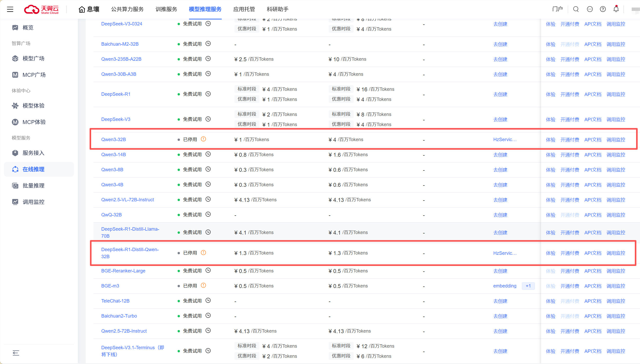
Task: Open 应用托管 in top navigation
Action: pos(244,9)
